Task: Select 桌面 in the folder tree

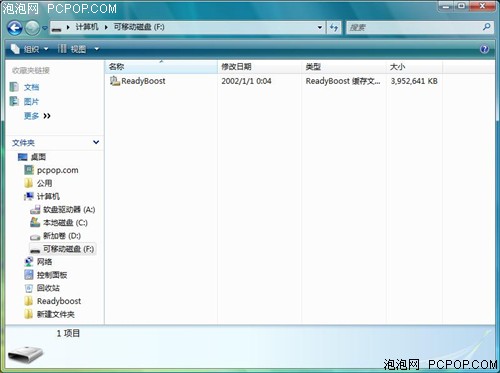Action: (x=38, y=157)
